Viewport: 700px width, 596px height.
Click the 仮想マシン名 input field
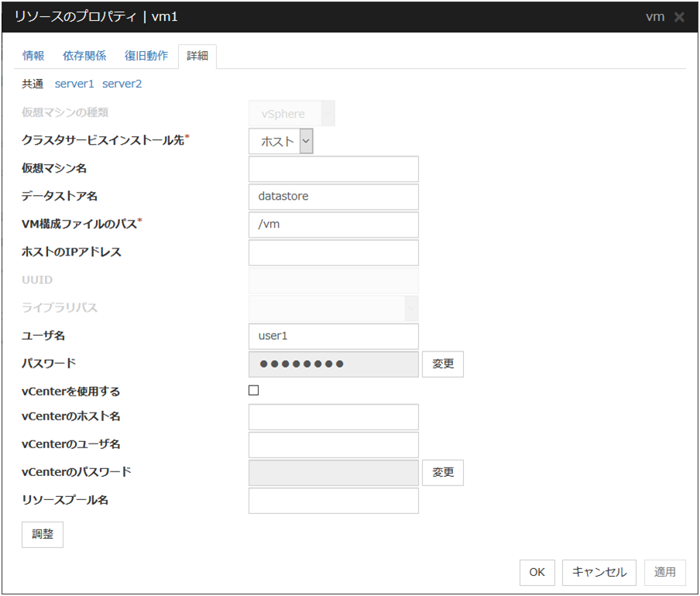(333, 169)
